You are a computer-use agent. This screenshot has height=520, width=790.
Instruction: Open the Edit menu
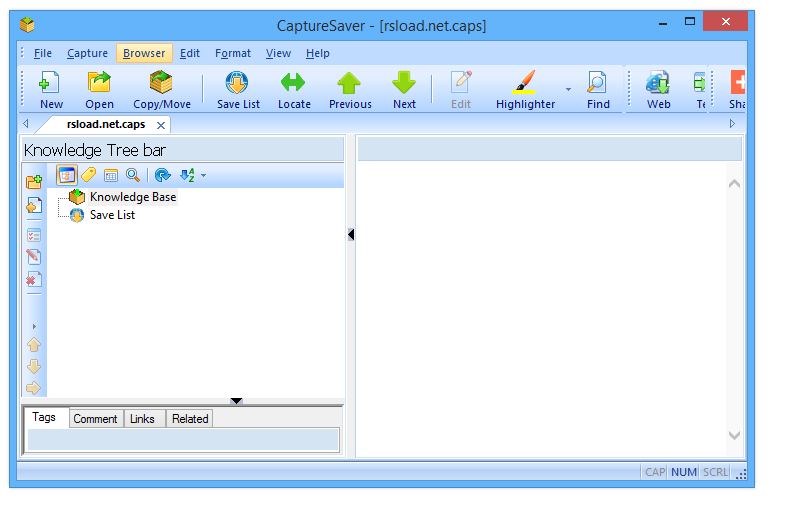coord(190,53)
